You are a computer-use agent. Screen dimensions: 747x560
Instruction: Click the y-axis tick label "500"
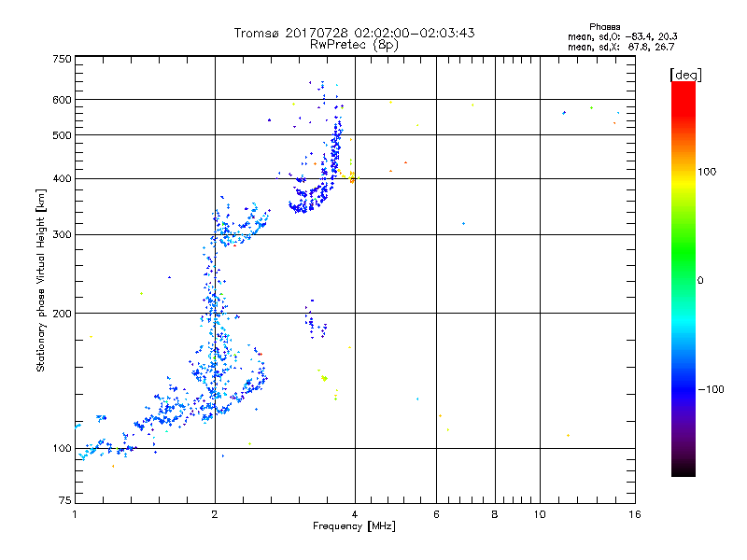(x=62, y=135)
